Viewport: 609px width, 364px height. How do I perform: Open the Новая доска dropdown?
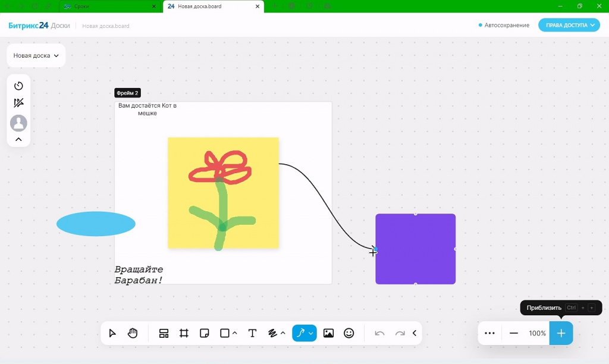[x=36, y=55]
